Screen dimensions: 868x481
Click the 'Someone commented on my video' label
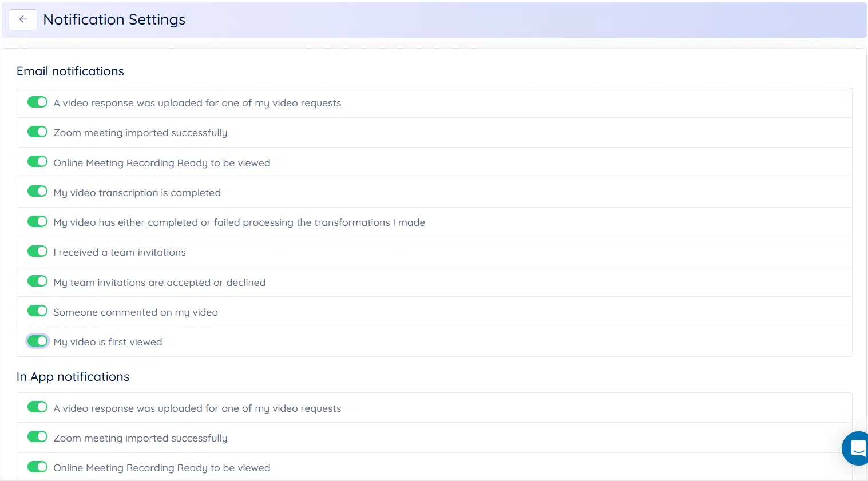(x=135, y=312)
